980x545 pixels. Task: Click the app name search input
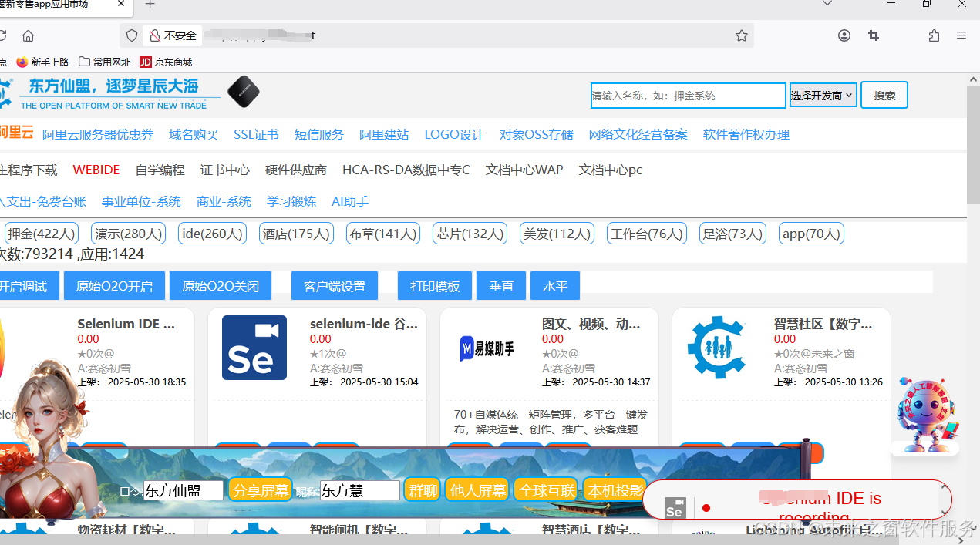point(688,96)
